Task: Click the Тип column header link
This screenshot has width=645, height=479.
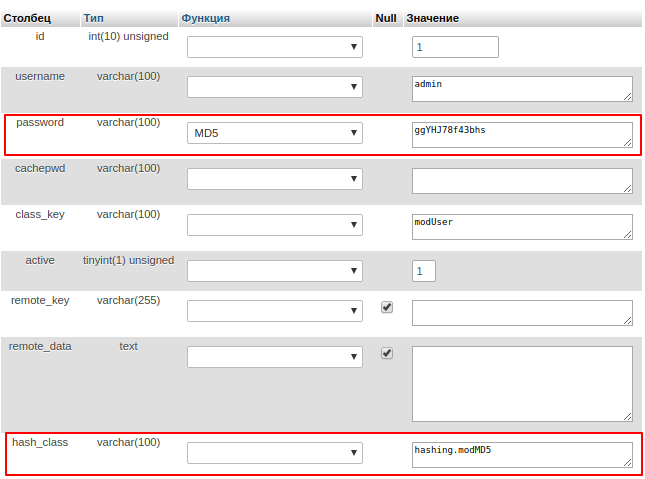Action: (x=93, y=18)
